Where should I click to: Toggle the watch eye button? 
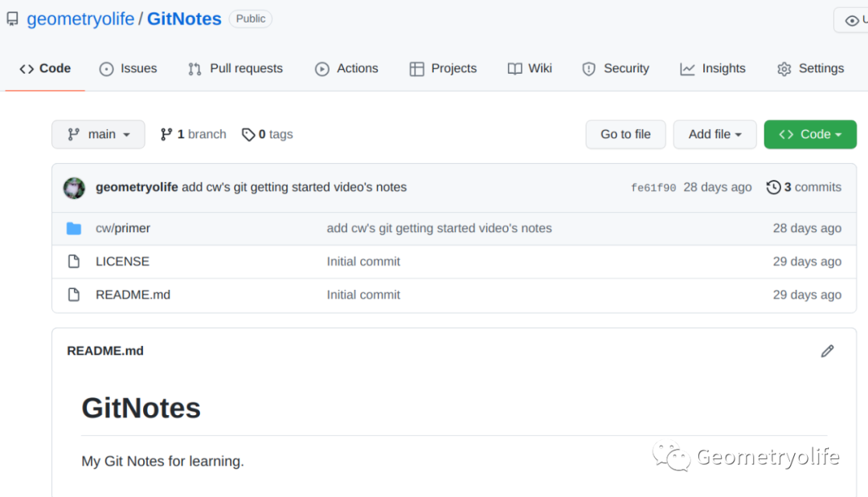(852, 20)
